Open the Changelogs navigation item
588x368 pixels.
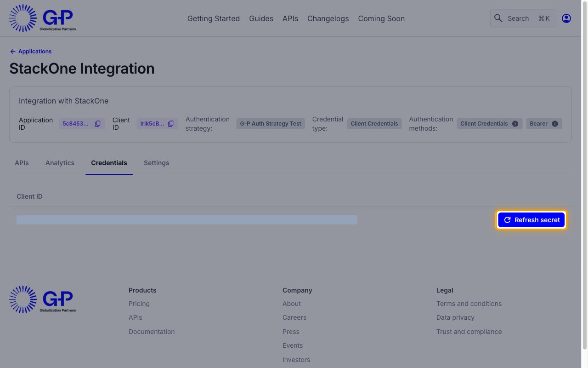click(x=328, y=18)
